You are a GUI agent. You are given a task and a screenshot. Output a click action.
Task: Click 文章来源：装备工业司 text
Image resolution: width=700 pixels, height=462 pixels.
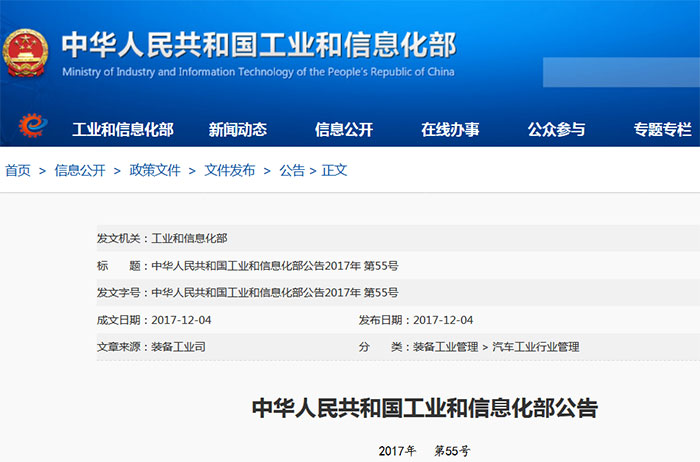[151, 347]
